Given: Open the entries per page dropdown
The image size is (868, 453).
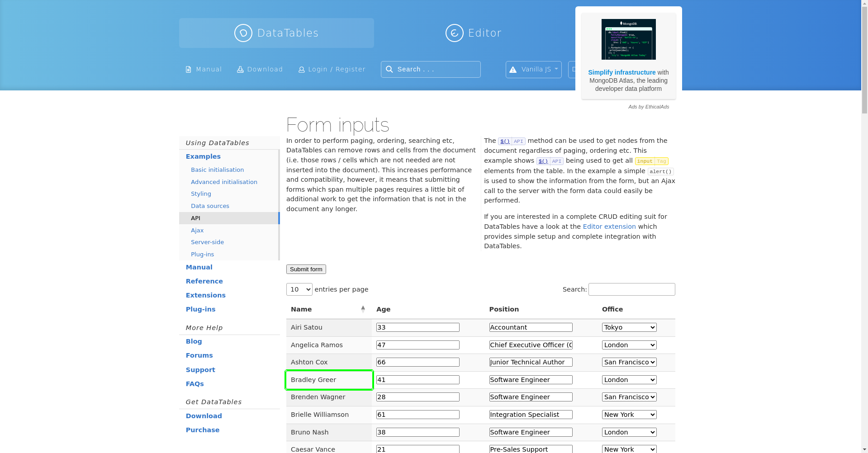Looking at the screenshot, I should (x=299, y=289).
